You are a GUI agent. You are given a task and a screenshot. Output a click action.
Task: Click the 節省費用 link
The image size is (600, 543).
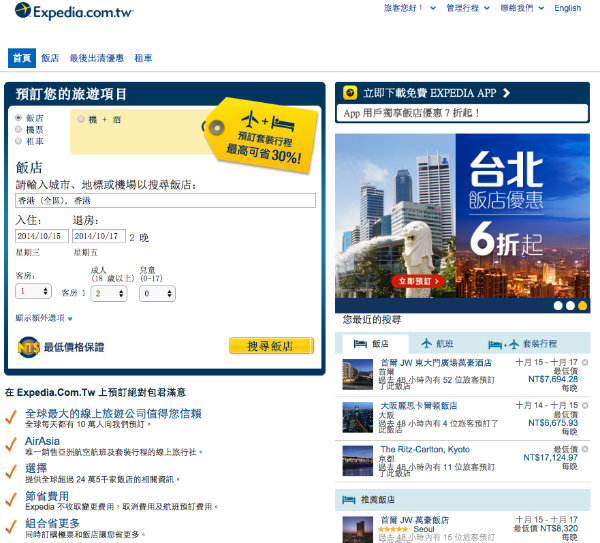[x=47, y=496]
